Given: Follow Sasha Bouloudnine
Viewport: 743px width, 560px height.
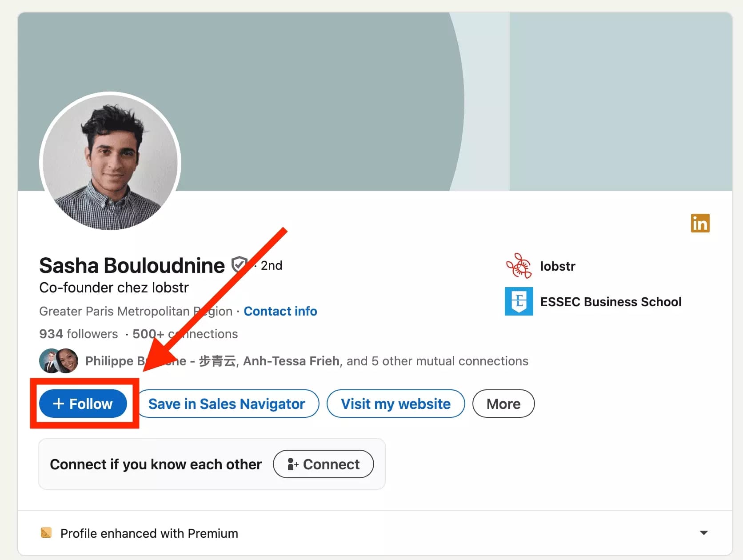Looking at the screenshot, I should coord(83,404).
